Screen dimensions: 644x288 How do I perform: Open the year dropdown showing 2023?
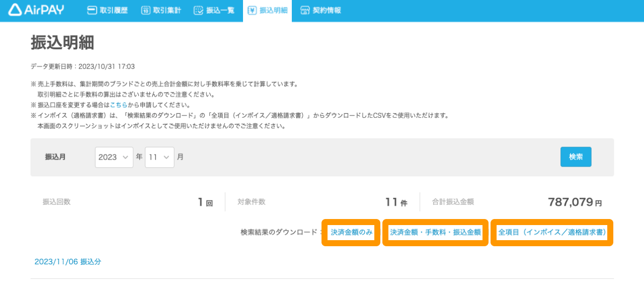[114, 157]
